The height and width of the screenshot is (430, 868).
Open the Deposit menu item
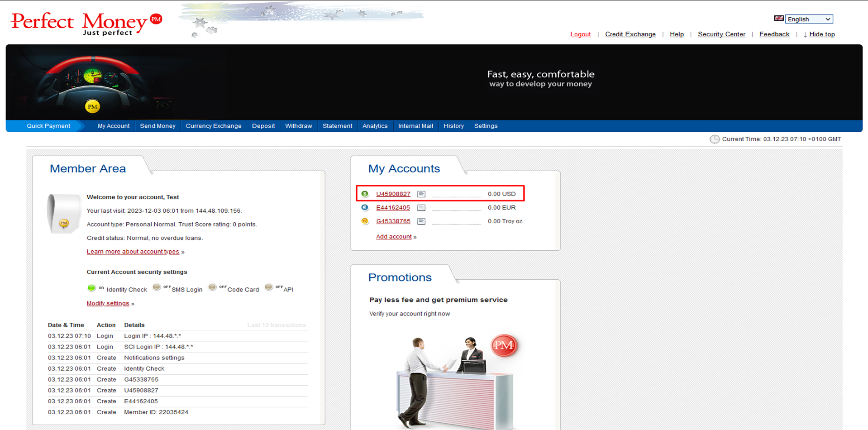(x=263, y=126)
